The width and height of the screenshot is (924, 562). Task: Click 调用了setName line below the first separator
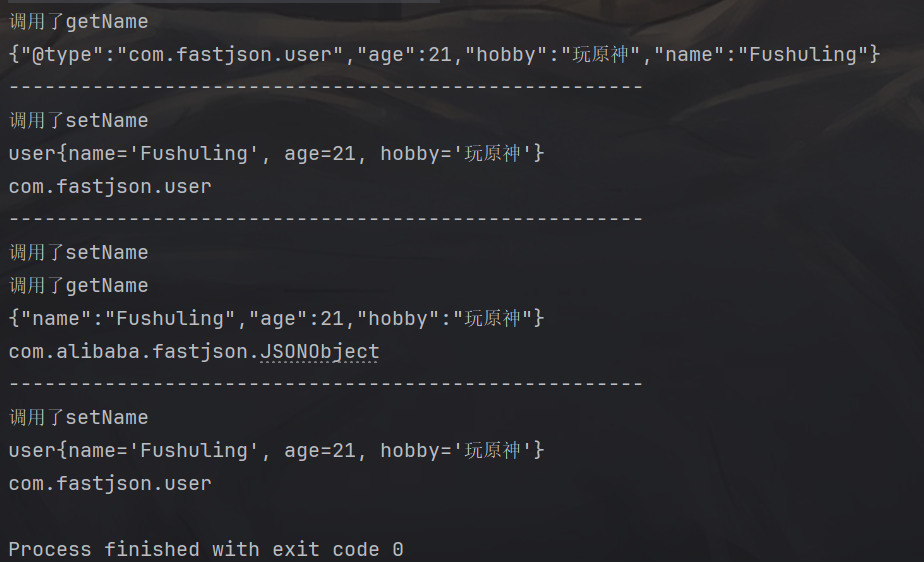(78, 121)
